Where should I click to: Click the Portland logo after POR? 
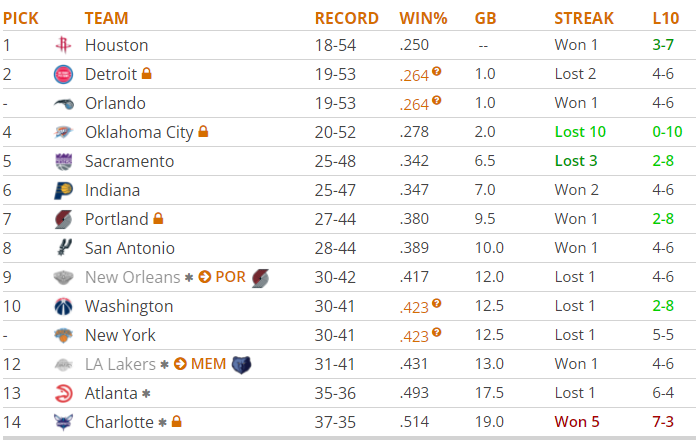pyautogui.click(x=261, y=278)
